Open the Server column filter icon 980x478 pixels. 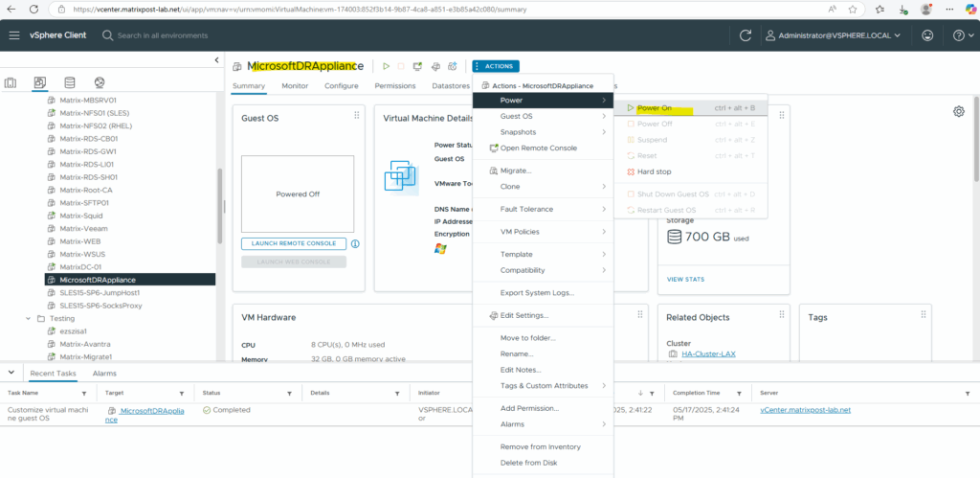point(968,394)
